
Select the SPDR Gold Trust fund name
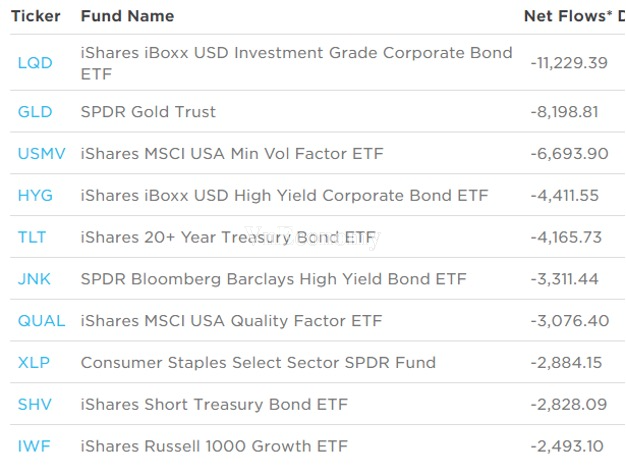tap(148, 112)
